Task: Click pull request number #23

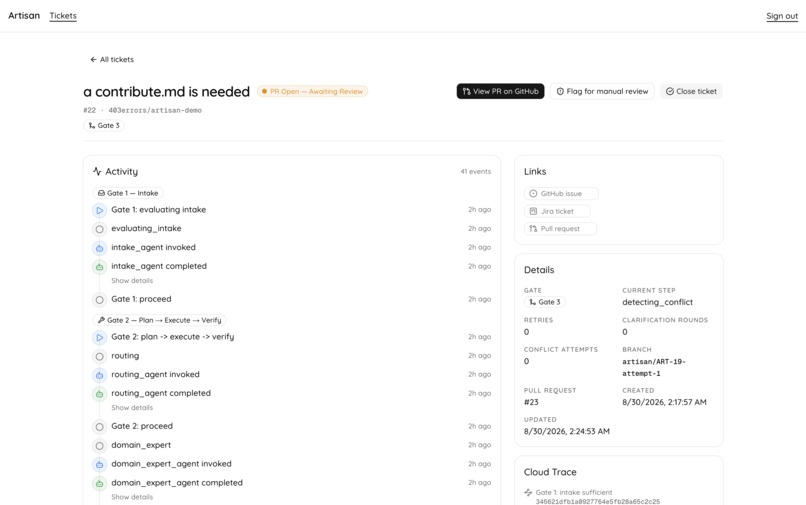Action: (x=531, y=402)
